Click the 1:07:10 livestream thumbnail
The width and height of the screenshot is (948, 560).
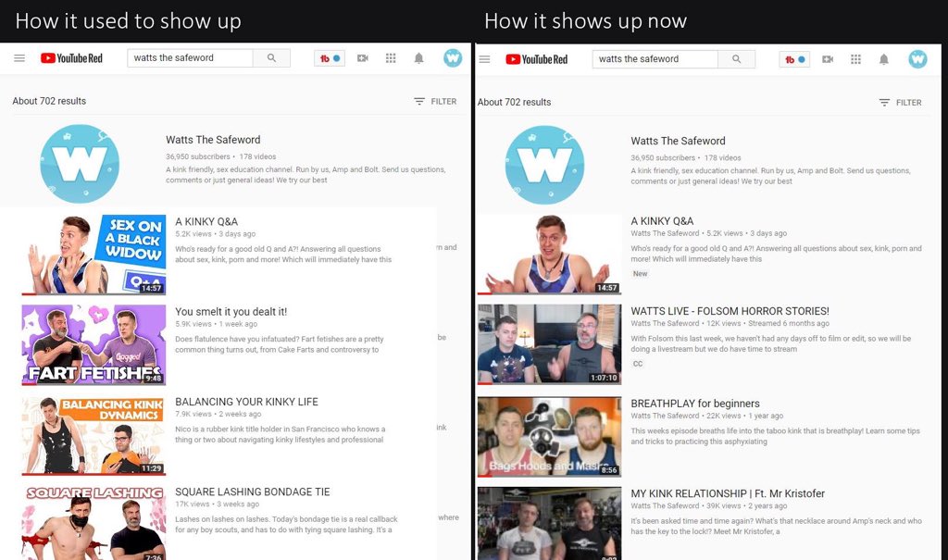[x=549, y=344]
